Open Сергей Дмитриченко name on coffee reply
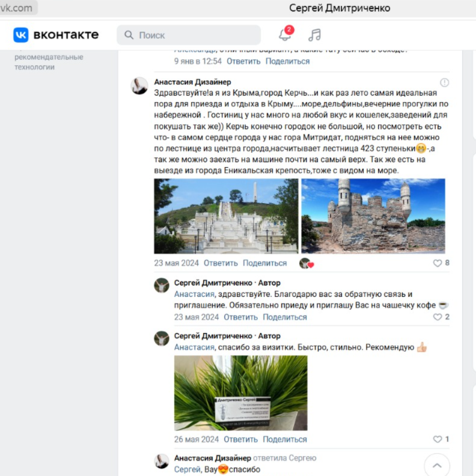 click(213, 283)
